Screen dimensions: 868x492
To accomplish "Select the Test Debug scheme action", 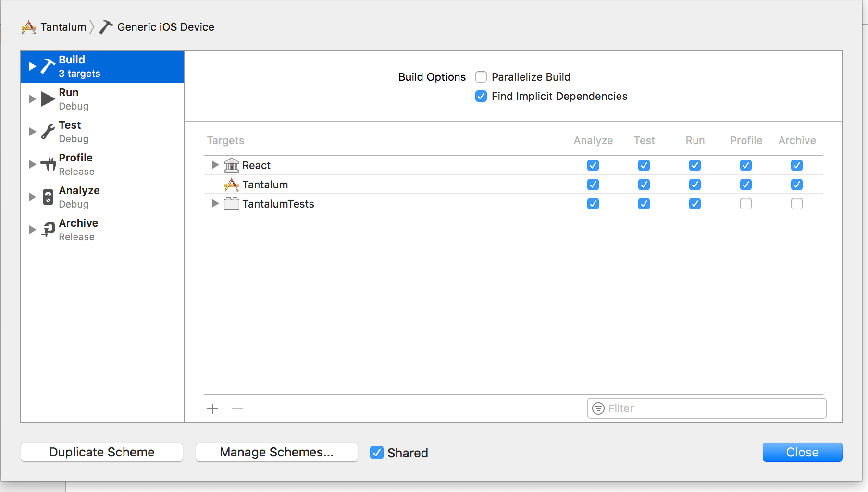I will (x=74, y=132).
